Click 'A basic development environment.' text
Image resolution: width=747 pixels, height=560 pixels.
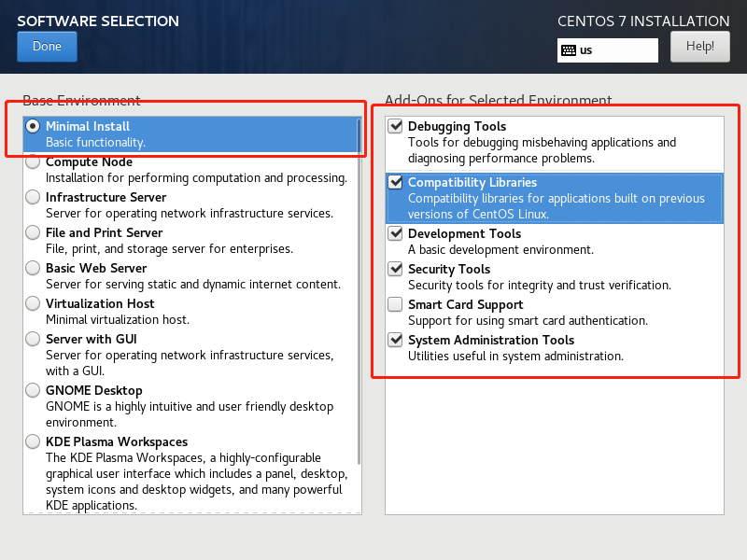click(500, 249)
